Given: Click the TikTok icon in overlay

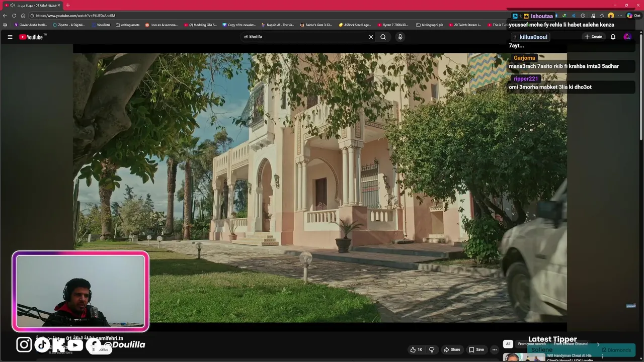Looking at the screenshot, I should (x=42, y=344).
